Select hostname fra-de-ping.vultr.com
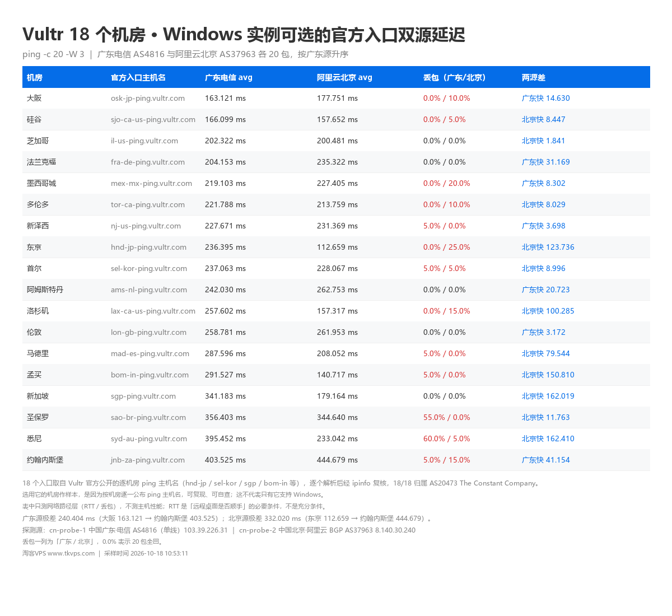 (148, 162)
